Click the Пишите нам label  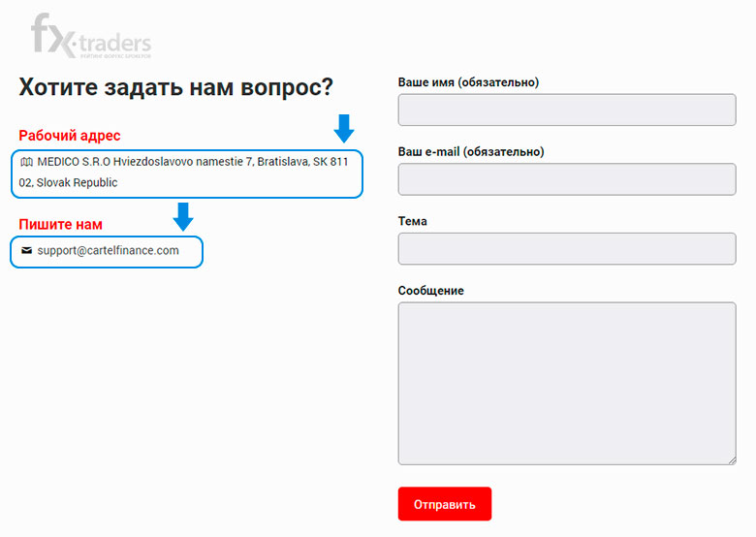60,225
